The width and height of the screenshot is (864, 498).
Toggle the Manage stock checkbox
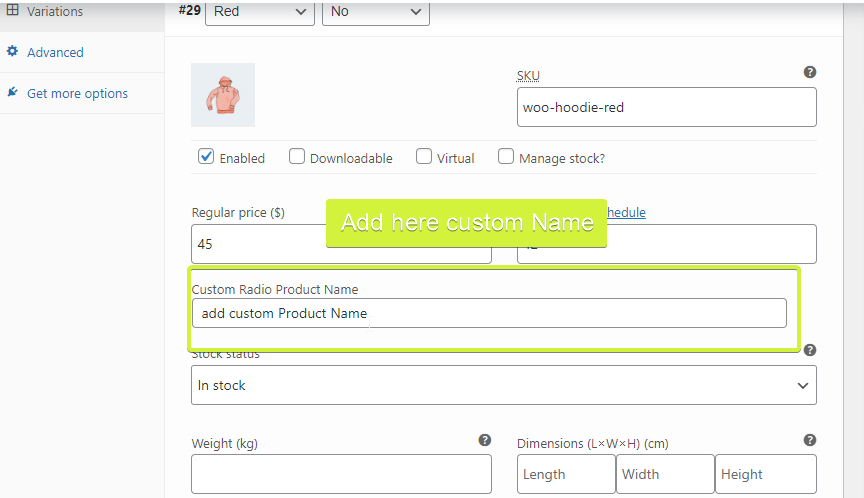(x=506, y=156)
